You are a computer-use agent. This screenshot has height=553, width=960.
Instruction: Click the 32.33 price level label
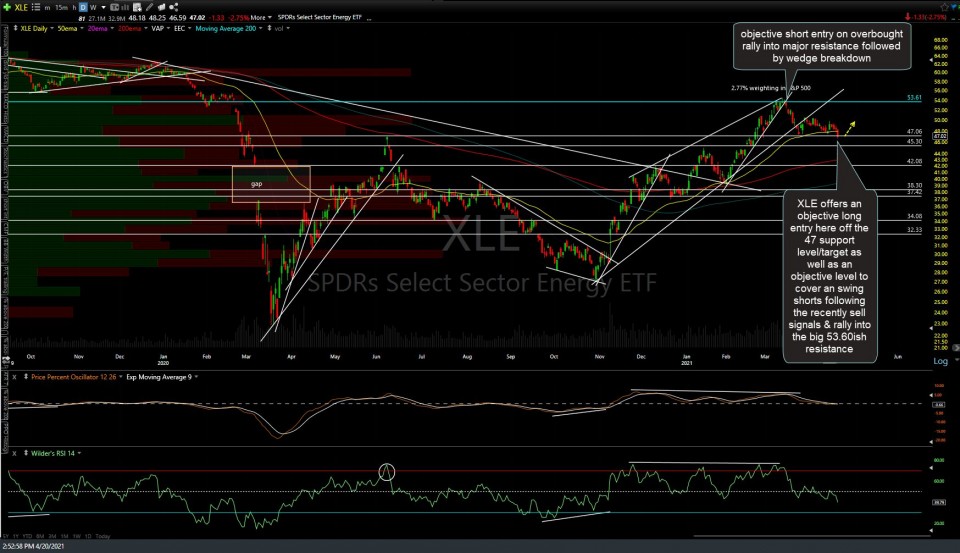click(914, 230)
